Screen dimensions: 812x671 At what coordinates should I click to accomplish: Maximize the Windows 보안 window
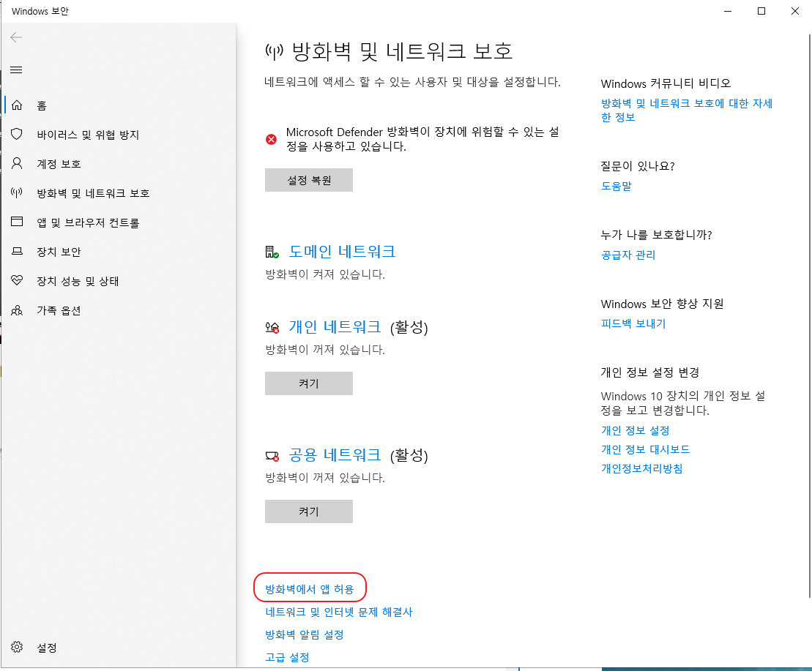click(761, 11)
